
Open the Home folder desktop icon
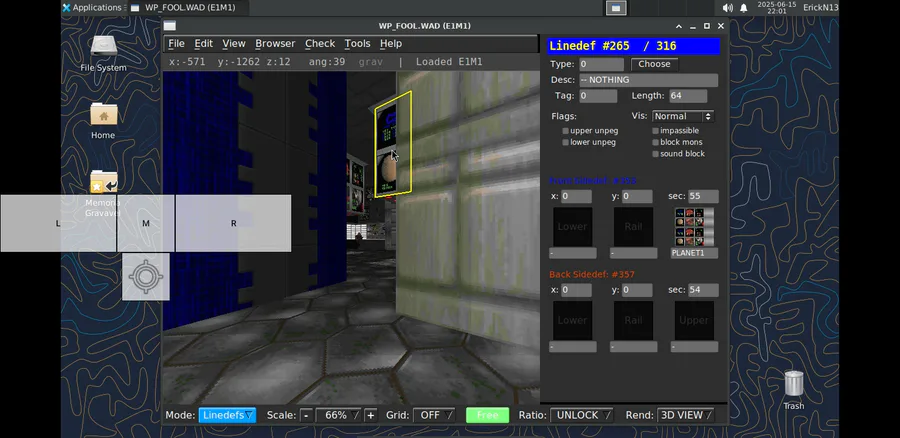(103, 121)
